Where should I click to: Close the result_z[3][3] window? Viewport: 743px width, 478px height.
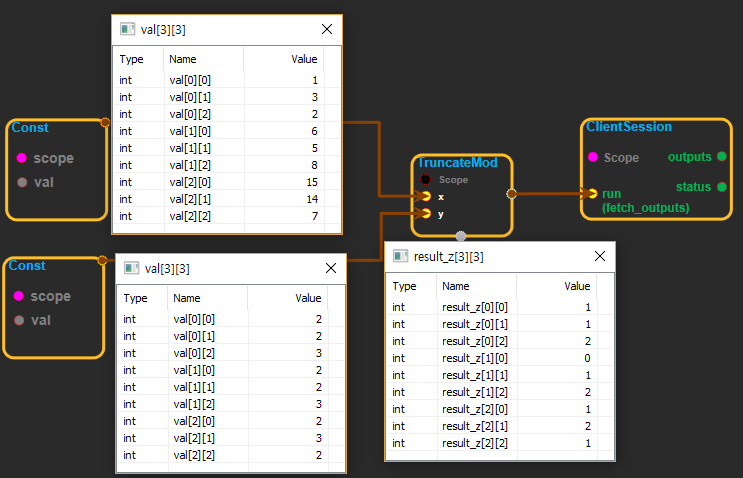pyautogui.click(x=599, y=257)
